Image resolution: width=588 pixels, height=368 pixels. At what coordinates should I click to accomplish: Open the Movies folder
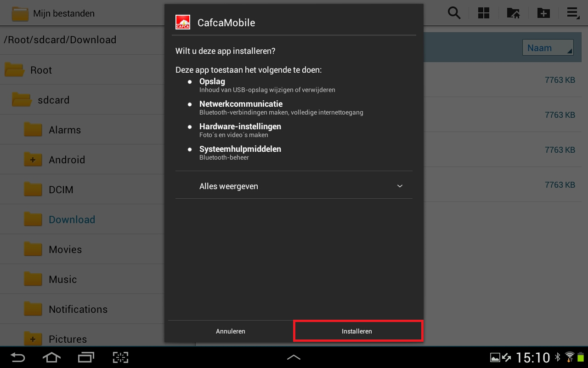[x=82, y=249]
